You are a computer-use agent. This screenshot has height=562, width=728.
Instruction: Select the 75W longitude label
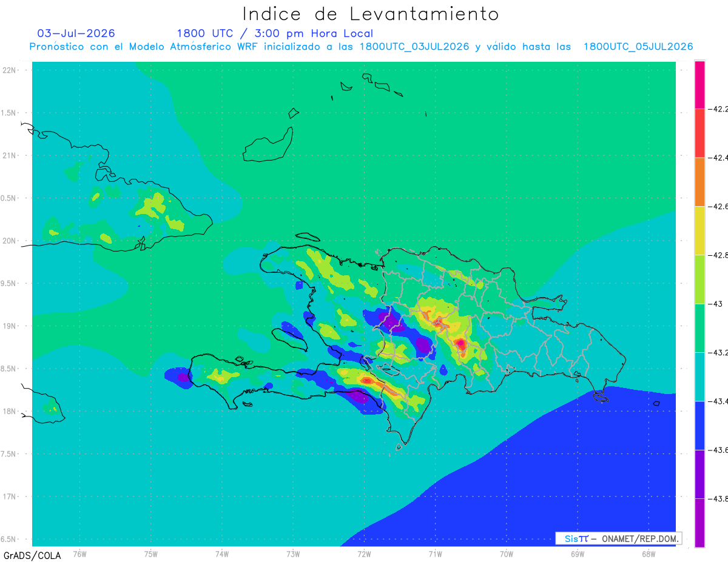click(150, 554)
